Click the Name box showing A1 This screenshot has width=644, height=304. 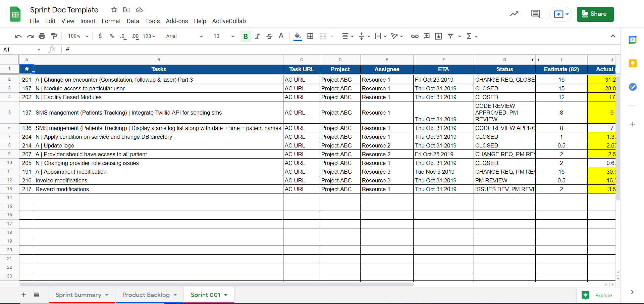21,50
